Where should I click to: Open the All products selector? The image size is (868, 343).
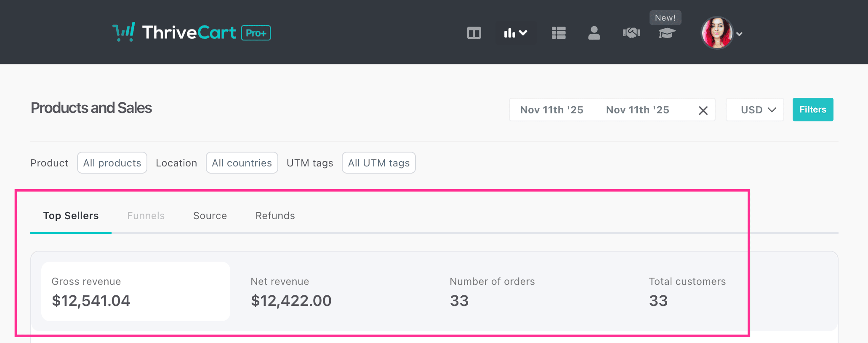click(x=112, y=163)
